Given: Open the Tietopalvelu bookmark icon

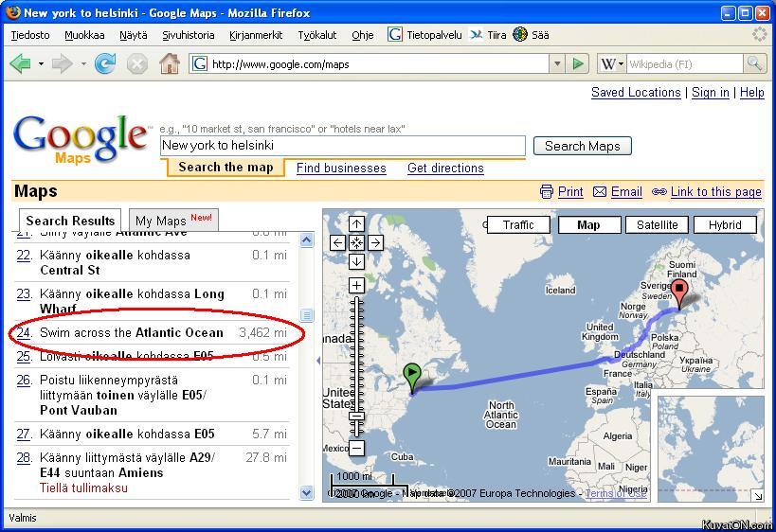Looking at the screenshot, I should click(x=394, y=35).
